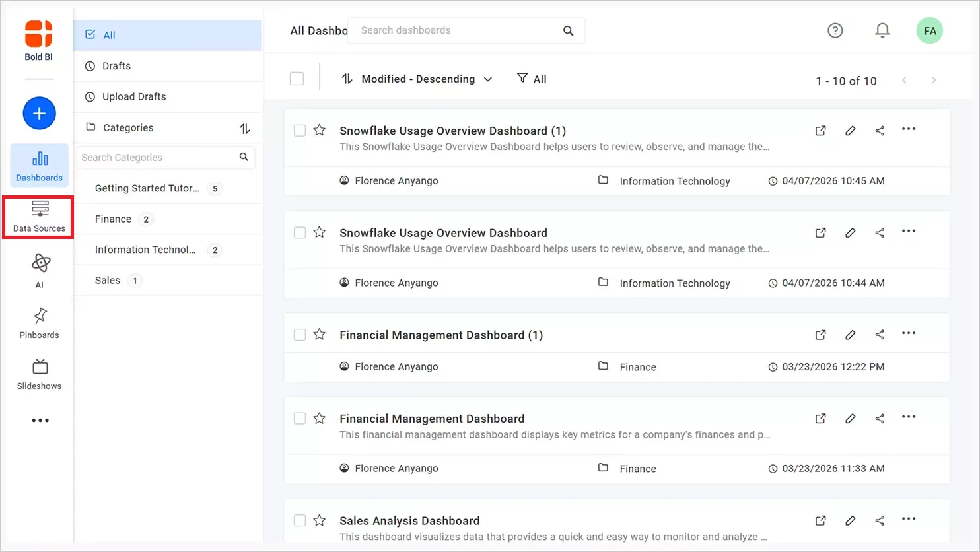Edit the Financial Management Dashboard (1)
980x552 pixels.
(x=850, y=335)
